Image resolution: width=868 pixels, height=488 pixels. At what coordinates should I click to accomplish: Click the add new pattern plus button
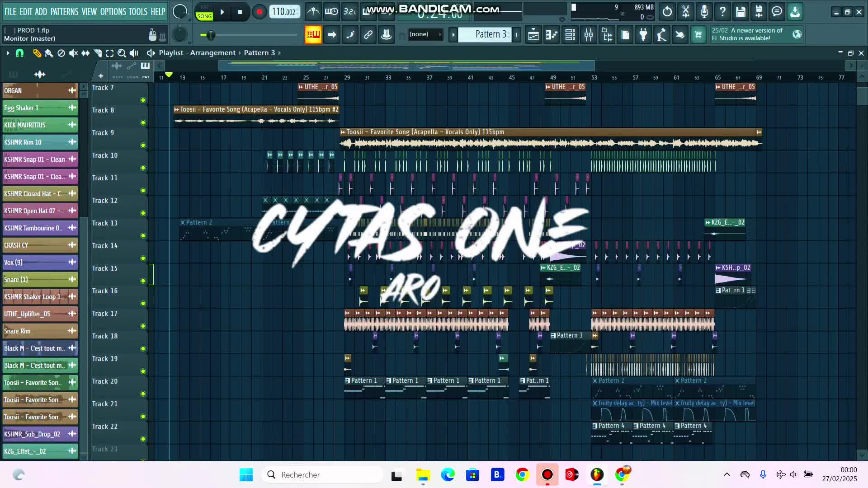coord(516,34)
